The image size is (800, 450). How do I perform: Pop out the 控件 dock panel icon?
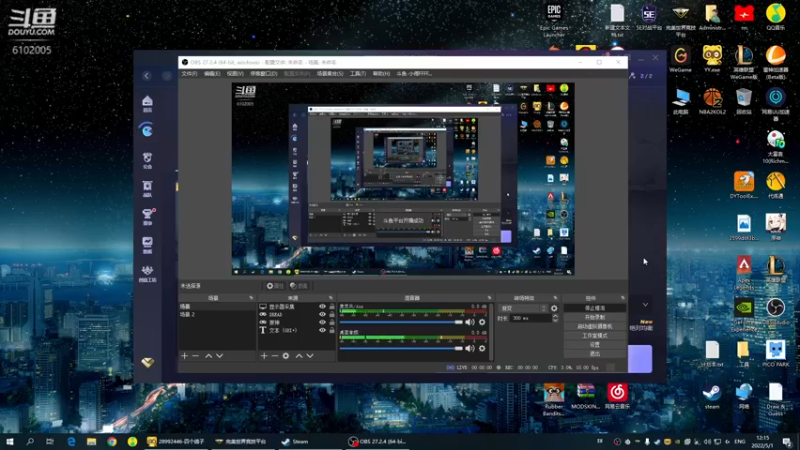pyautogui.click(x=622, y=298)
